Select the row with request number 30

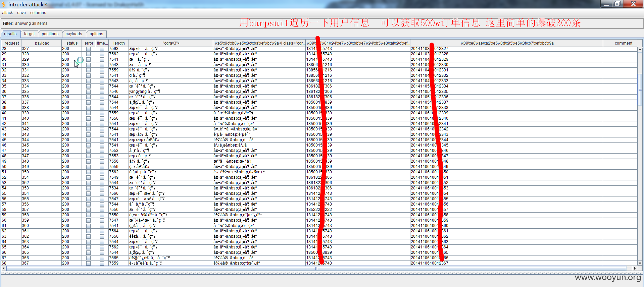pos(319,59)
